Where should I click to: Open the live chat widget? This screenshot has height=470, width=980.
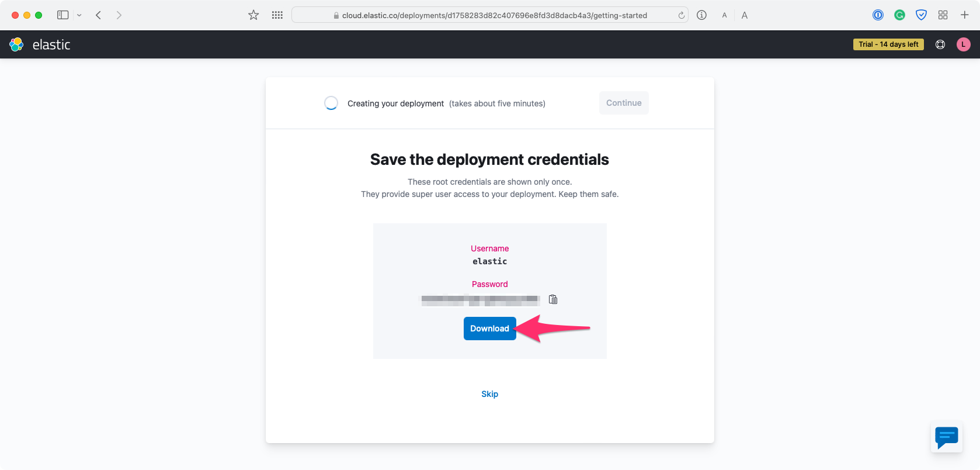click(946, 437)
